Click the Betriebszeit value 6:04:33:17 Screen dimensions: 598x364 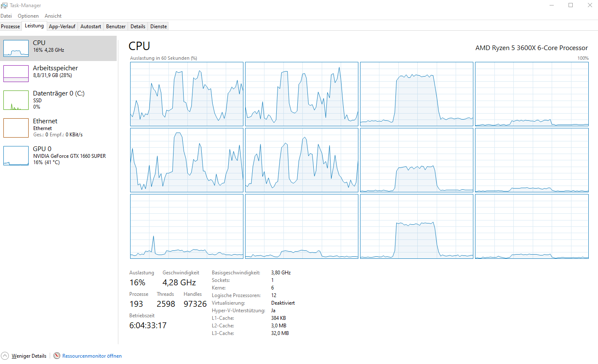pos(148,326)
